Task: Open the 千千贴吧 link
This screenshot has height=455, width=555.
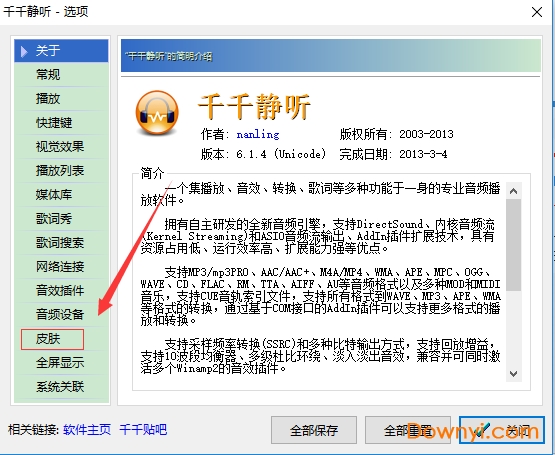Action: (x=143, y=430)
